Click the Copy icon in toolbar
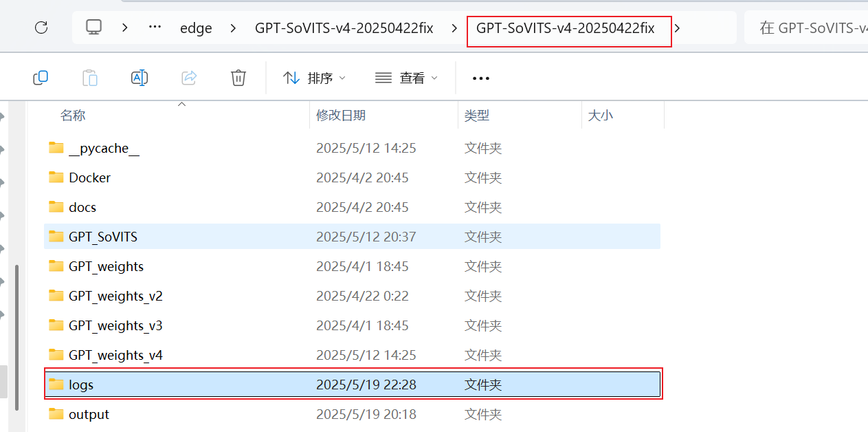 click(x=41, y=78)
